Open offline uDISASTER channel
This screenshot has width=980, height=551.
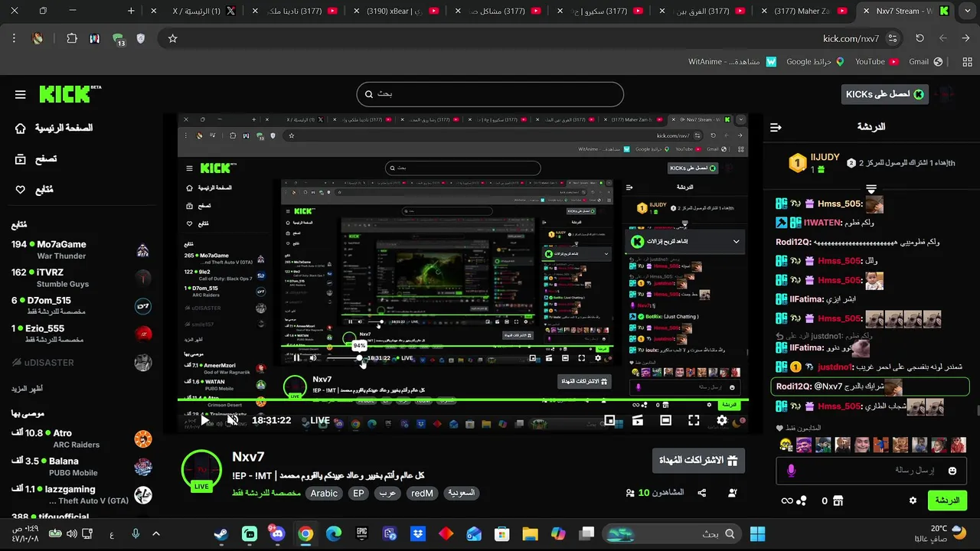[x=80, y=362]
